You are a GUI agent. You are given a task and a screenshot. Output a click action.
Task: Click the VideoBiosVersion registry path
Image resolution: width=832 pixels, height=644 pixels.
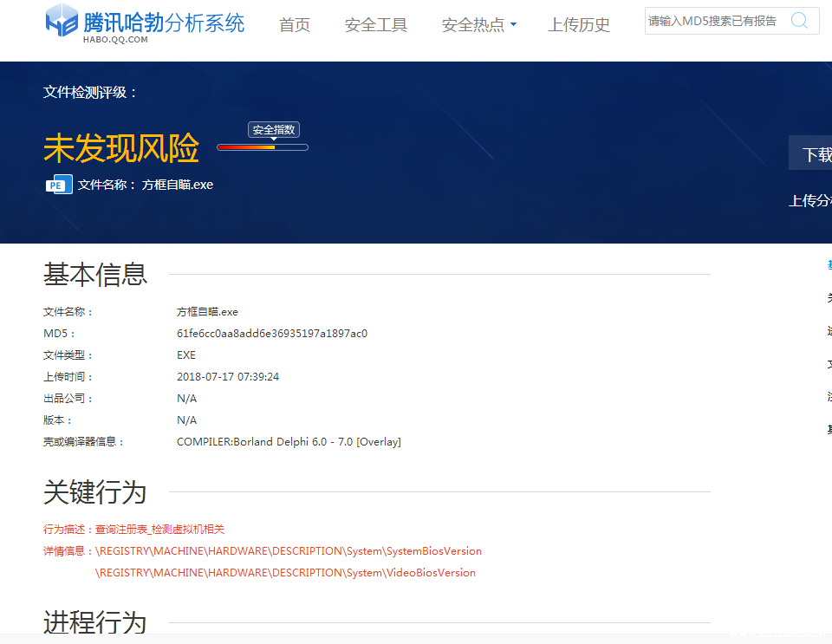[x=285, y=573]
